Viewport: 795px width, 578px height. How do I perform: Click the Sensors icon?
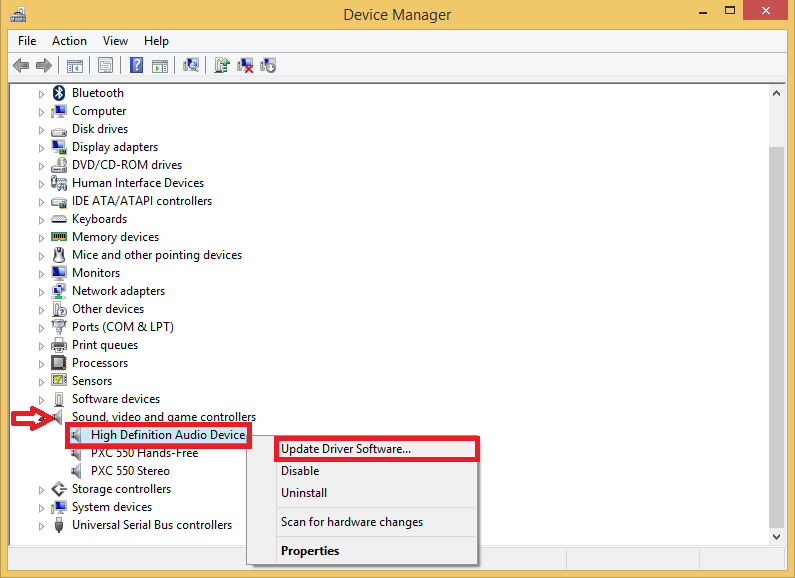tap(59, 380)
